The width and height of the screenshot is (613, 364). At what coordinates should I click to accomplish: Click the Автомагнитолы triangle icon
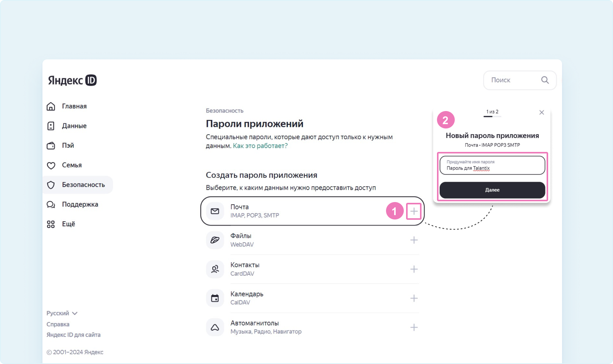tap(215, 327)
